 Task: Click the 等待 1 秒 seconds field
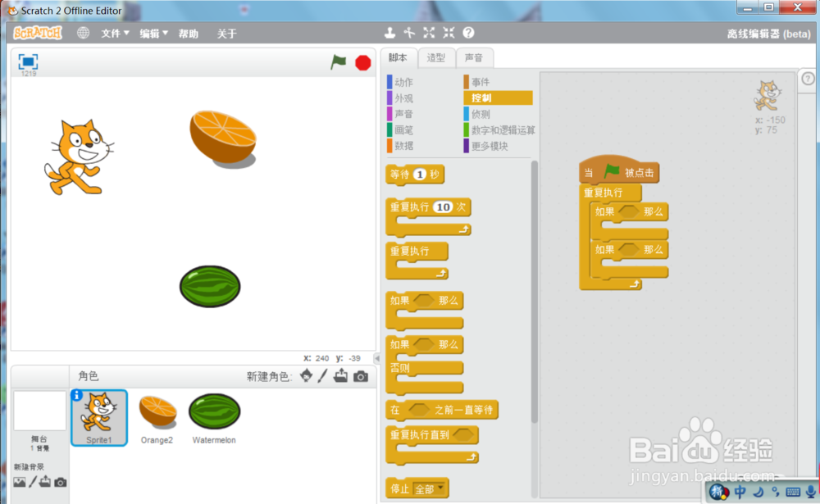[x=420, y=174]
